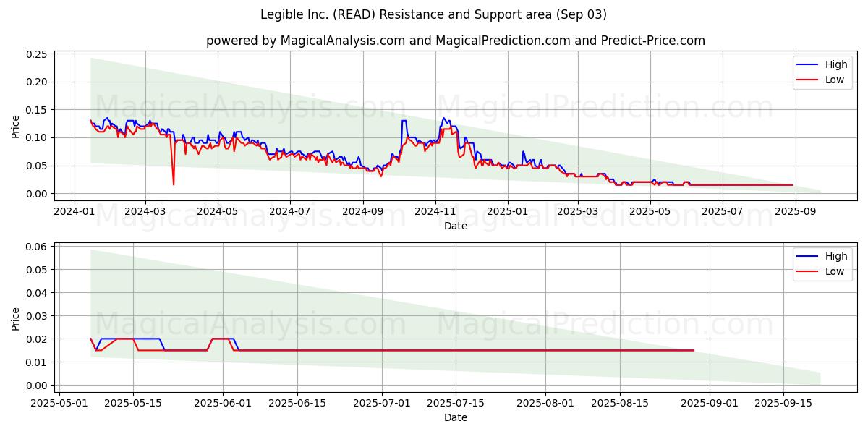Screen dimensions: 868x434
Task: Click the '2025-05-01' x-axis tick label
Action: (58, 403)
